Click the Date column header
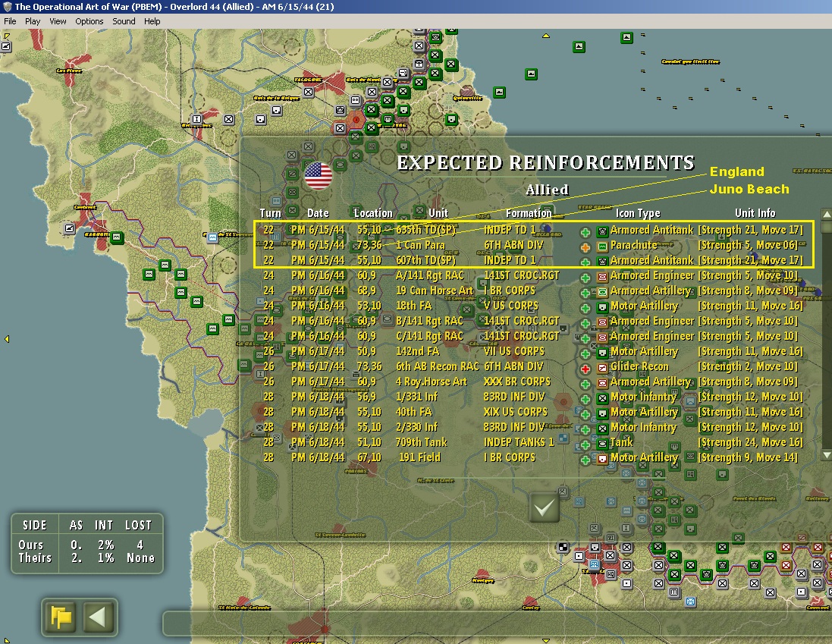 coord(318,213)
